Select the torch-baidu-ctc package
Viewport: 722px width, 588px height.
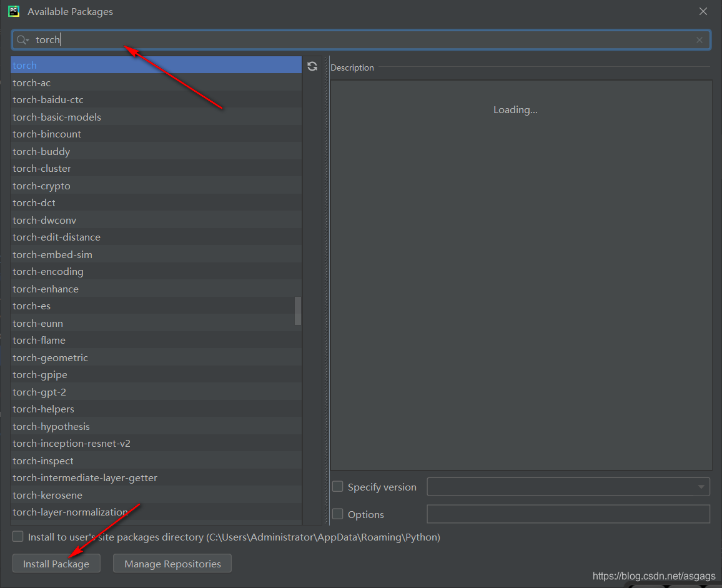(156, 99)
